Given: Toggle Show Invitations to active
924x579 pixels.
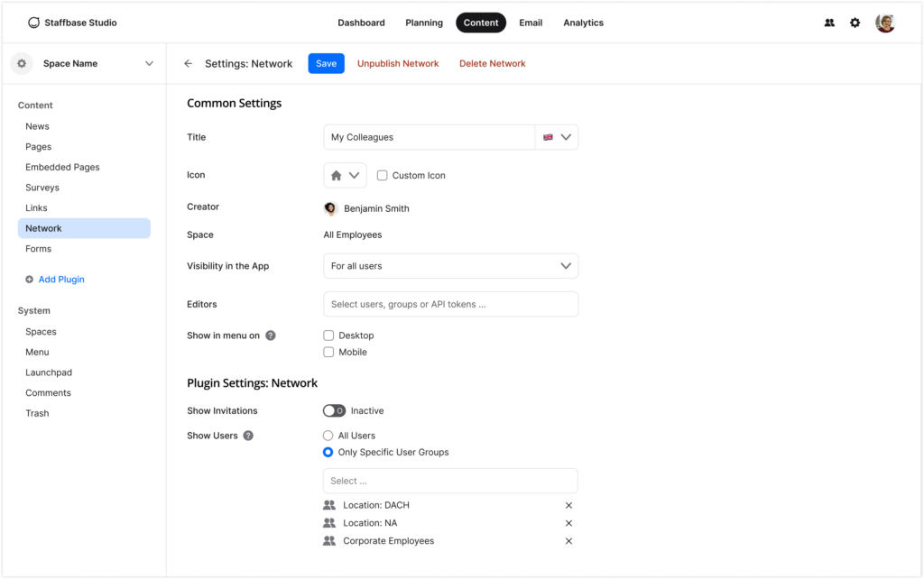Looking at the screenshot, I should 333,410.
